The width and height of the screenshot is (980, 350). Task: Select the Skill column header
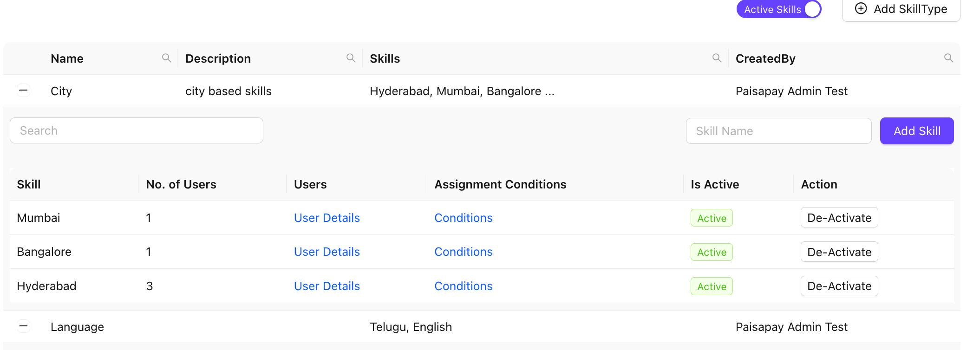point(29,184)
